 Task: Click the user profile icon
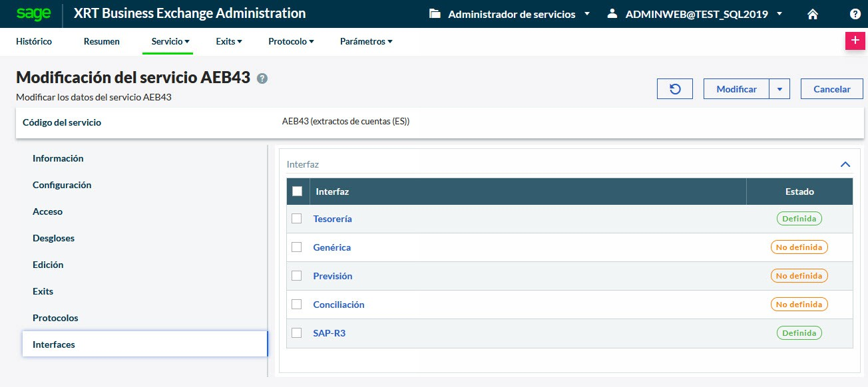click(x=612, y=14)
